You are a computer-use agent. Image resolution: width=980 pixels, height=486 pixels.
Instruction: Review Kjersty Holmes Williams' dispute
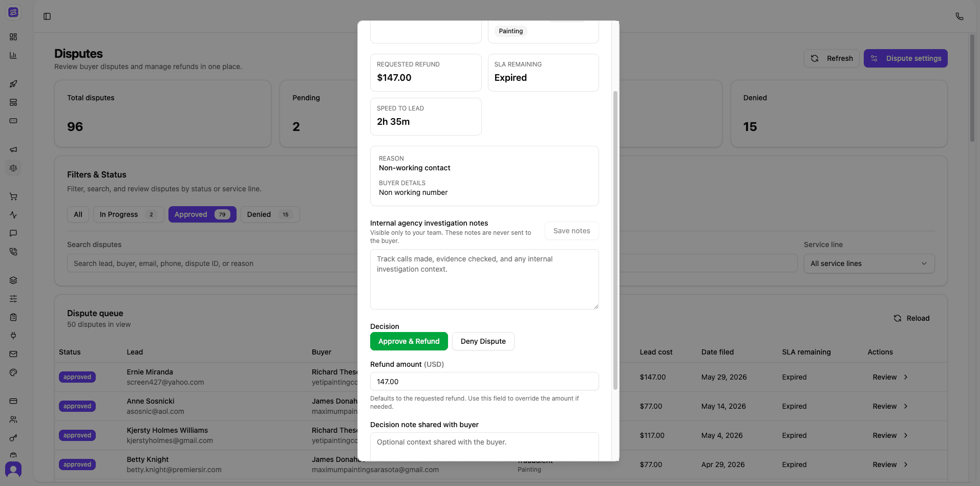tap(890, 435)
